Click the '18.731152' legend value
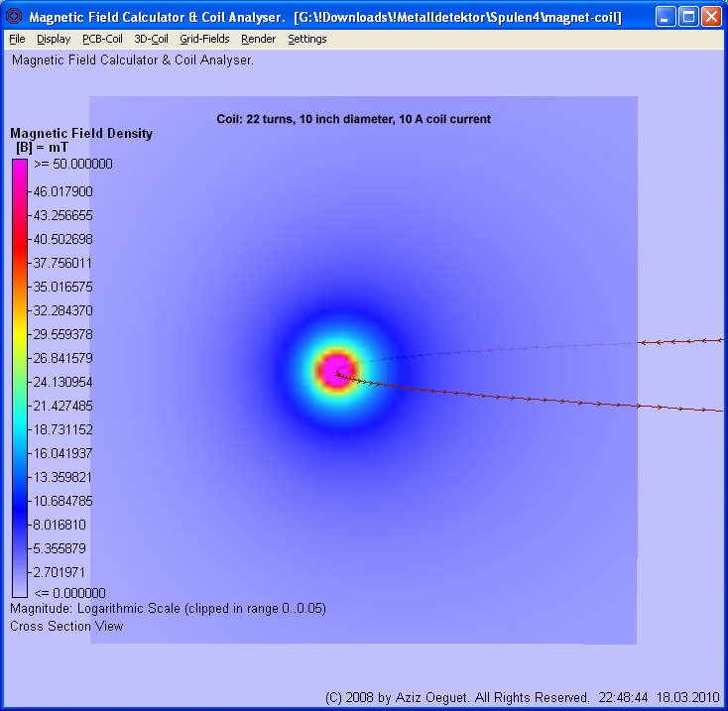This screenshot has width=728, height=711. click(x=63, y=429)
